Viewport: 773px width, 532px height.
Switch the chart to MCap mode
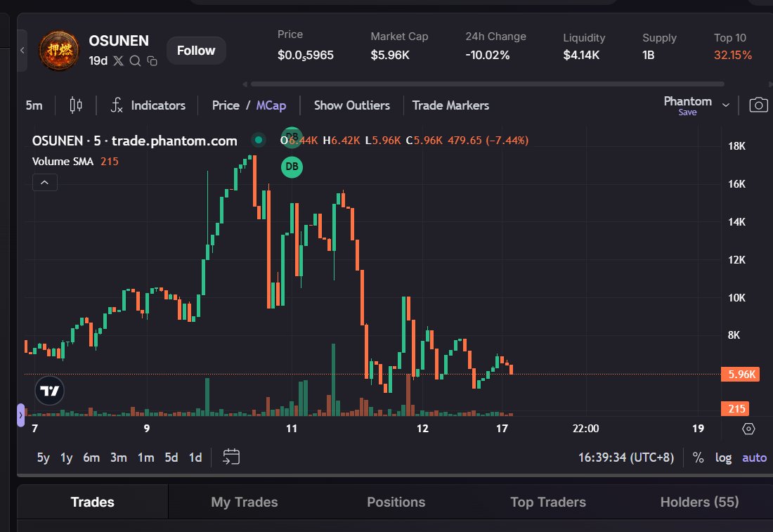tap(271, 105)
